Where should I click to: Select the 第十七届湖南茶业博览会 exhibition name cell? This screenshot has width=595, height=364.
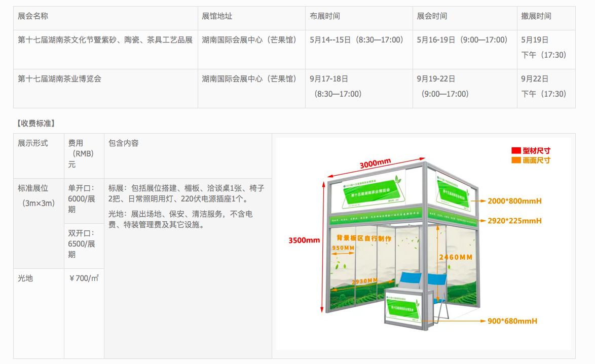coord(105,89)
